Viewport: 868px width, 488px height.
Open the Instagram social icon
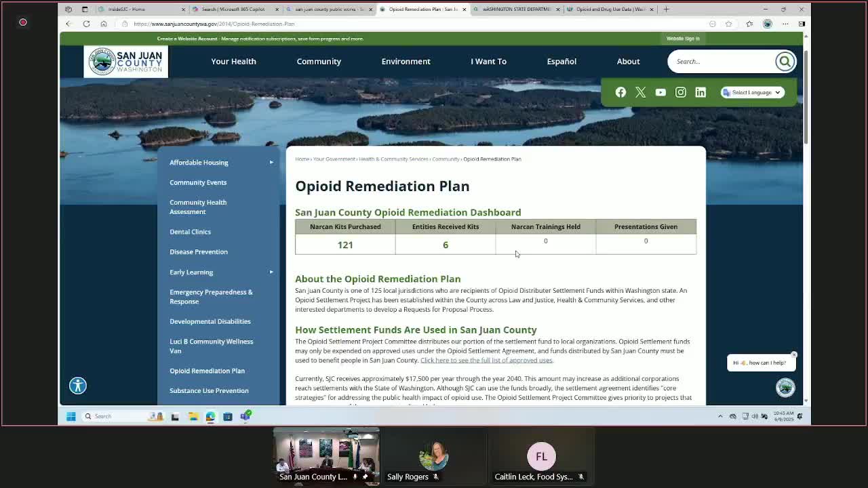point(680,92)
